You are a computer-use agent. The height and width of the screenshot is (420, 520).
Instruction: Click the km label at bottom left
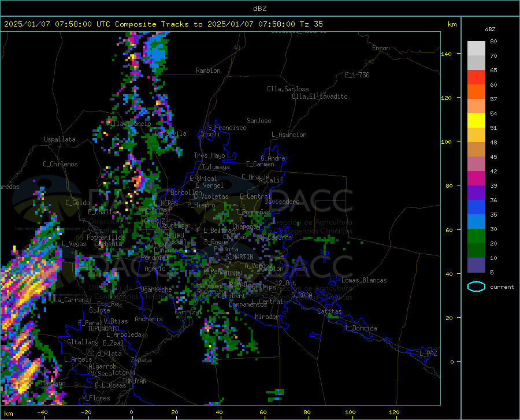click(x=8, y=414)
